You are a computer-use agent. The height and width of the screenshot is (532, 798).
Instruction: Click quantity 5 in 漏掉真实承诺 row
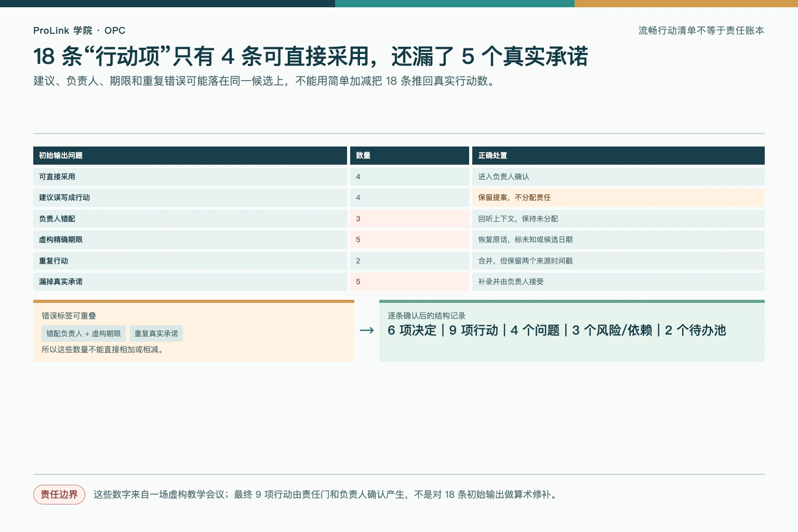point(409,282)
